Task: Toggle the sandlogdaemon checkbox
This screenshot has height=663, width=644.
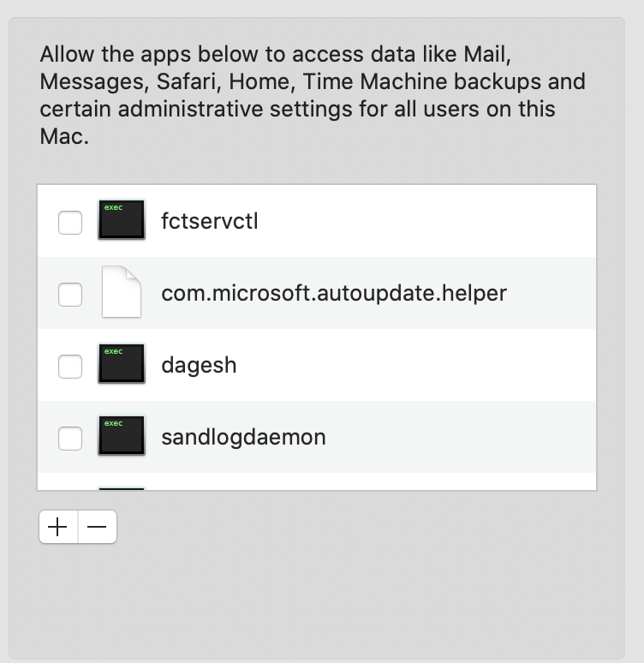Action: coord(70,439)
